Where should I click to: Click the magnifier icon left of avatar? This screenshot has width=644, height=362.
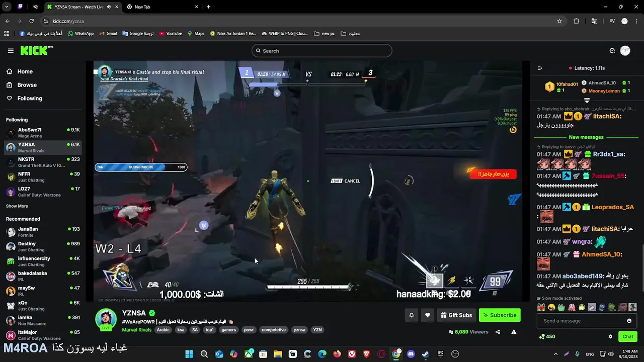[x=612, y=51]
